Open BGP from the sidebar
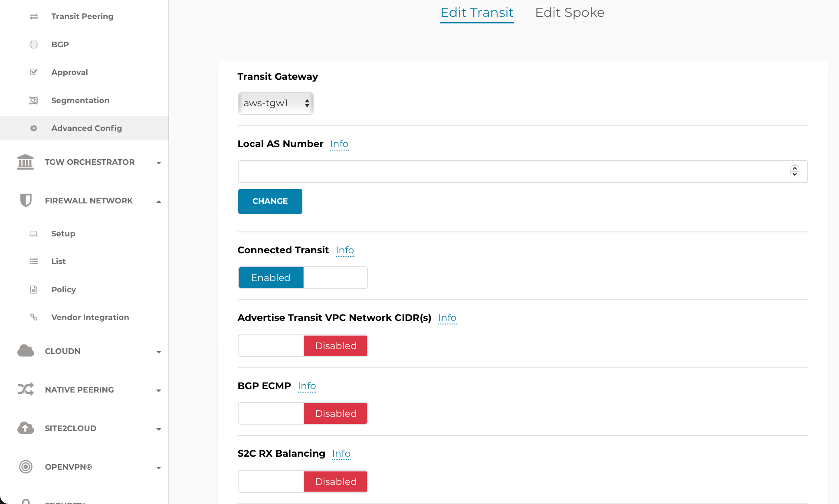 pos(59,44)
